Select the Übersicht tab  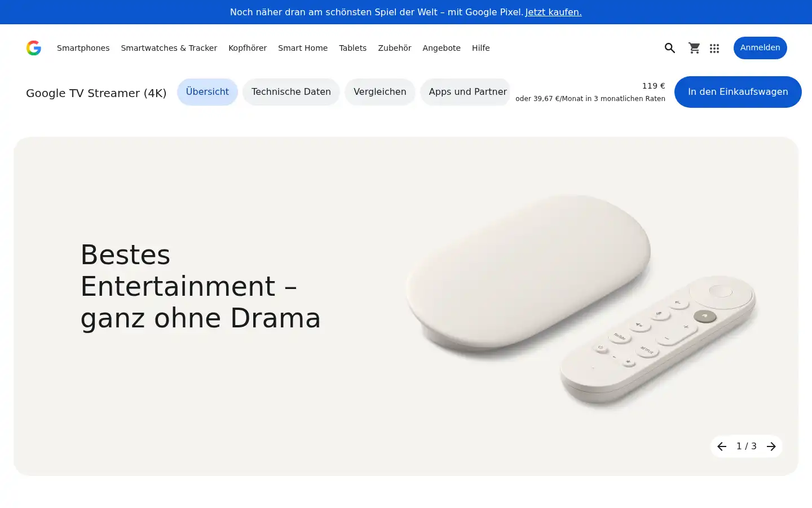pyautogui.click(x=208, y=92)
